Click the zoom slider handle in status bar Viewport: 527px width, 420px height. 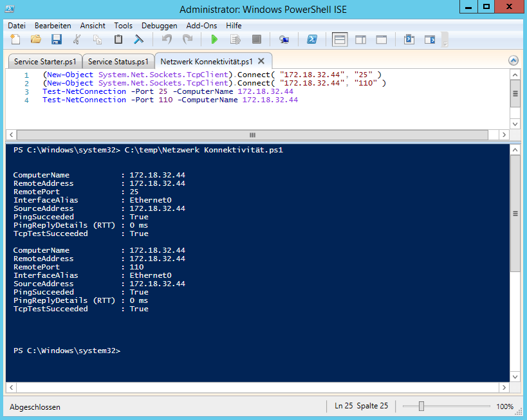coord(421,406)
